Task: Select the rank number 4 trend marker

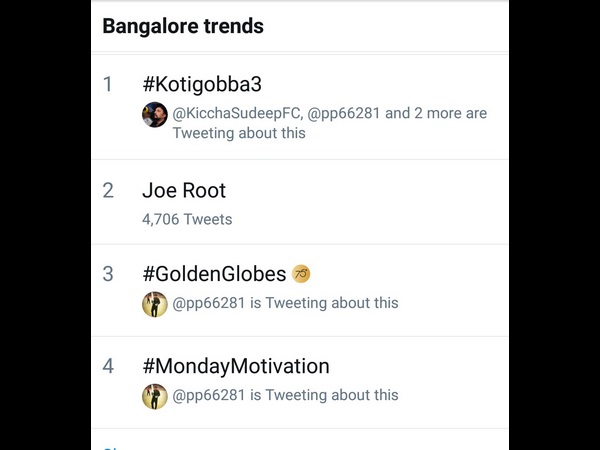Action: coord(108,366)
